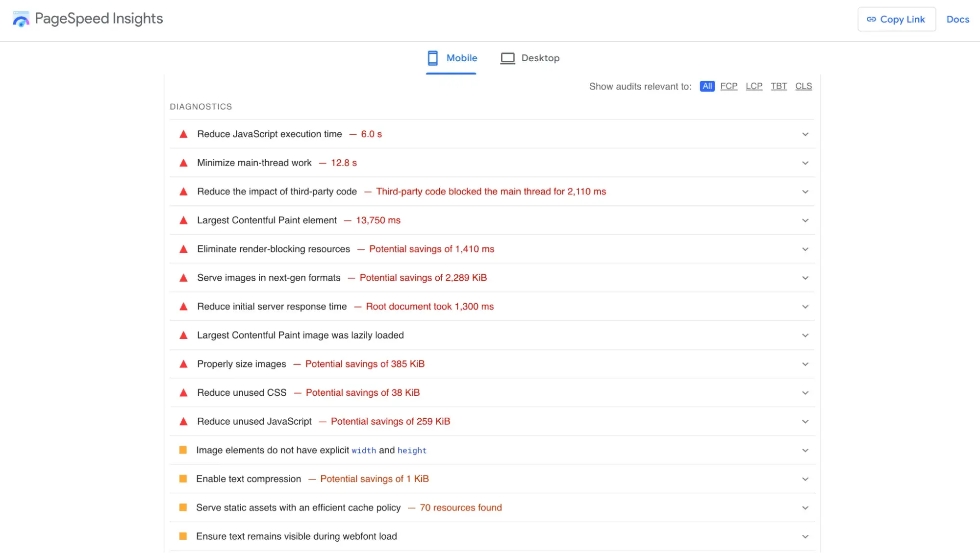This screenshot has width=980, height=553.
Task: Expand Largest Contentful Paint element chevron
Action: pos(805,220)
